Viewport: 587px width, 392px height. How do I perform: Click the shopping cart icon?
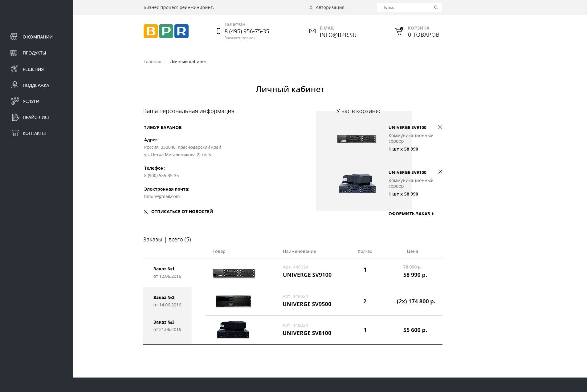click(x=399, y=31)
